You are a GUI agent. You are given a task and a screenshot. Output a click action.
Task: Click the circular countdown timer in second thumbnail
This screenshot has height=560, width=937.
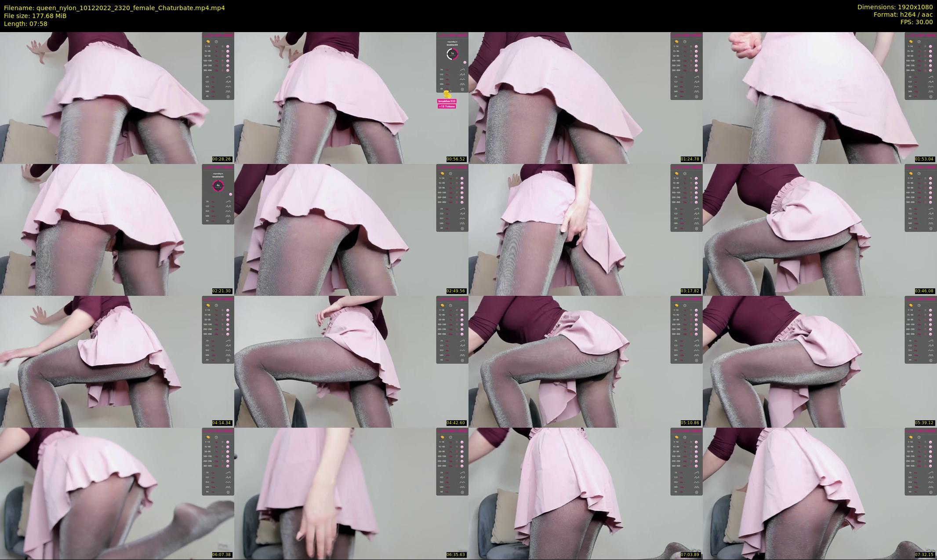452,54
